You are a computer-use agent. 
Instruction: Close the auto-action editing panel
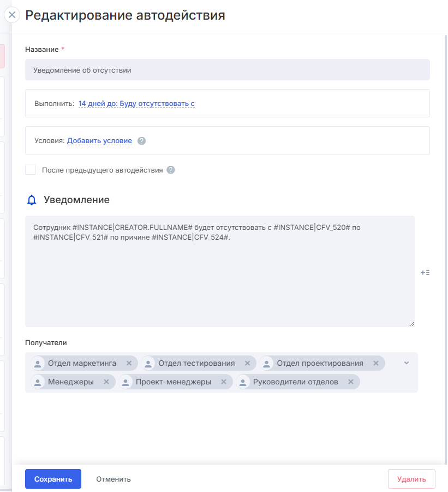[11, 15]
